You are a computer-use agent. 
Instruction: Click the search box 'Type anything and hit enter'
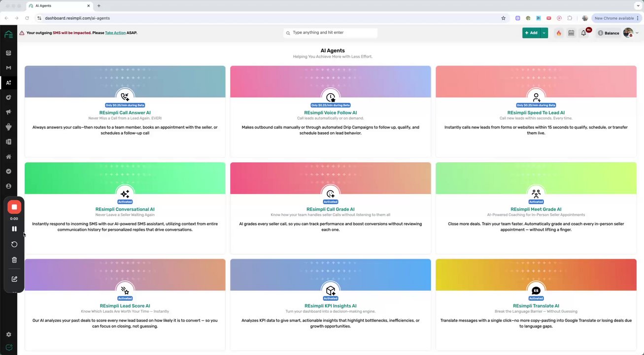pyautogui.click(x=331, y=33)
